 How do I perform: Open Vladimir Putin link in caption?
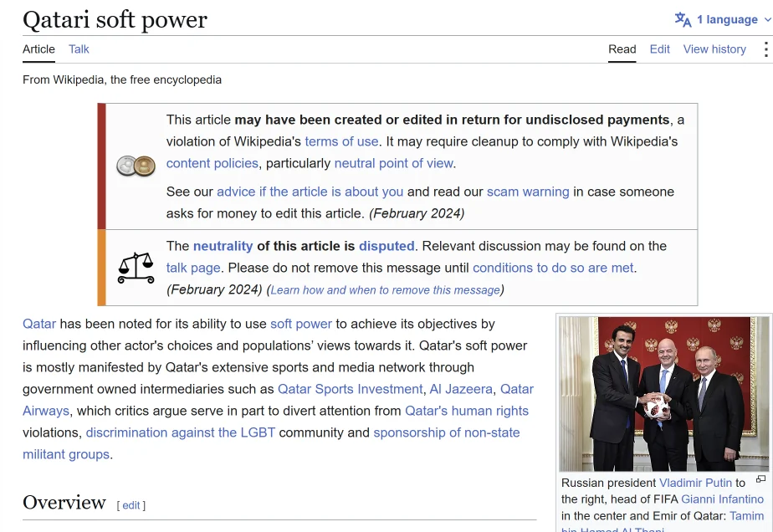695,483
